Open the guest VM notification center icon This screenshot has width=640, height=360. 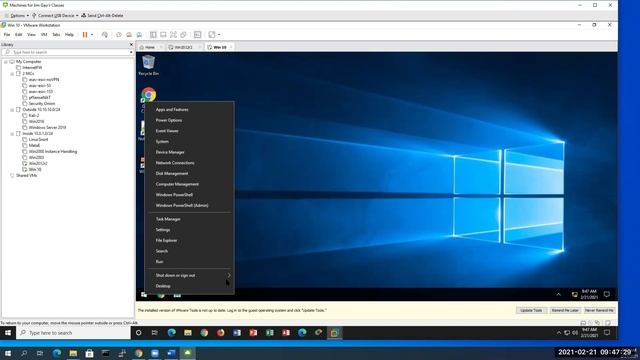click(607, 294)
